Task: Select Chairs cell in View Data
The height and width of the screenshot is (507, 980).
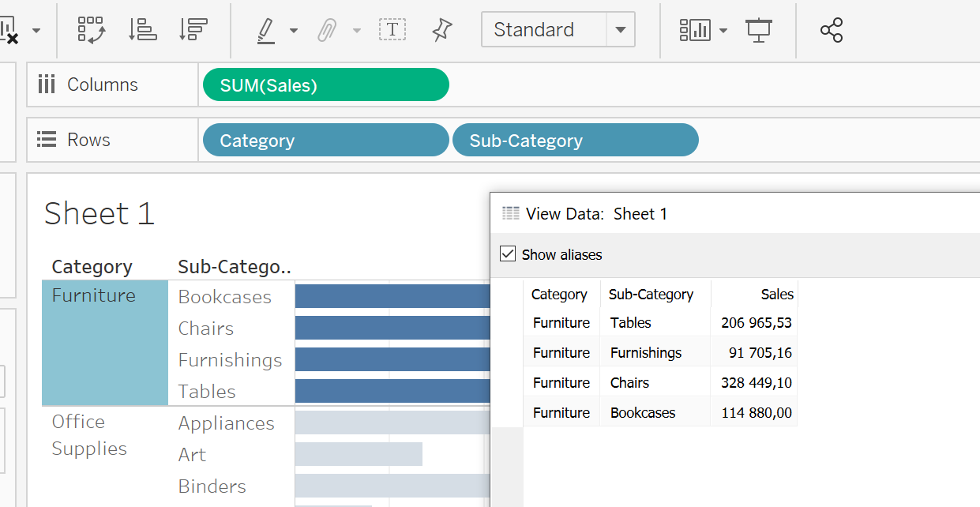Action: tap(630, 382)
